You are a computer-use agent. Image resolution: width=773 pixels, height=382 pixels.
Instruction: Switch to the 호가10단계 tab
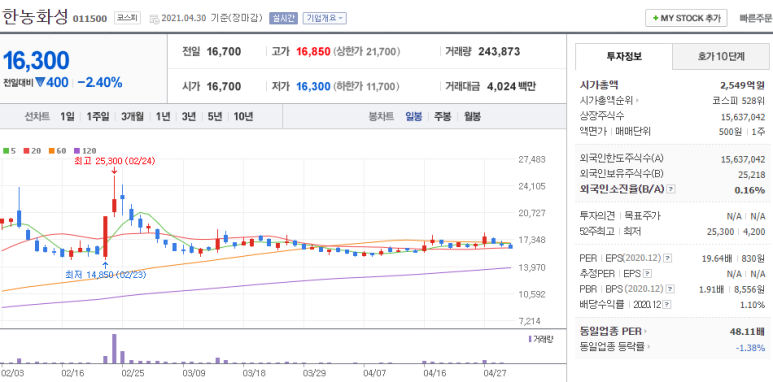coord(721,56)
